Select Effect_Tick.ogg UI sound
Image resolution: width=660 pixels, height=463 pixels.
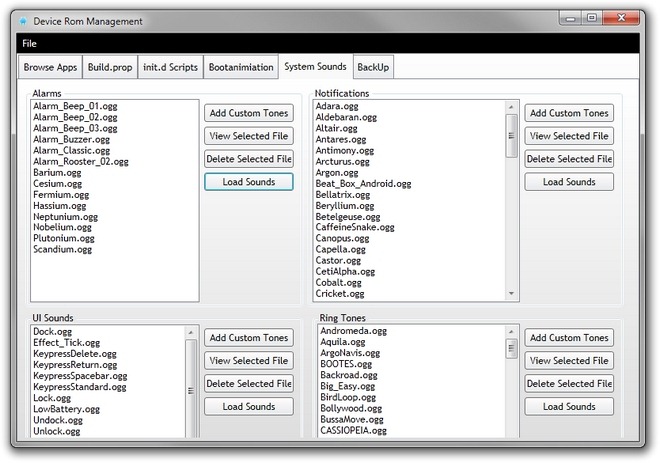tap(67, 343)
